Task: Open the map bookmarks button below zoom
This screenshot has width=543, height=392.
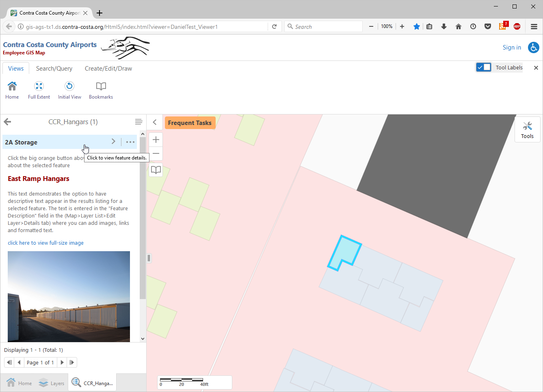Action: click(x=156, y=170)
